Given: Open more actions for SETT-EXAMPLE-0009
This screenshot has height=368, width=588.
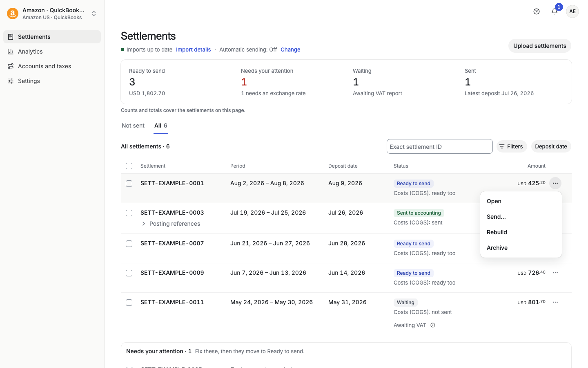Looking at the screenshot, I should (x=555, y=273).
